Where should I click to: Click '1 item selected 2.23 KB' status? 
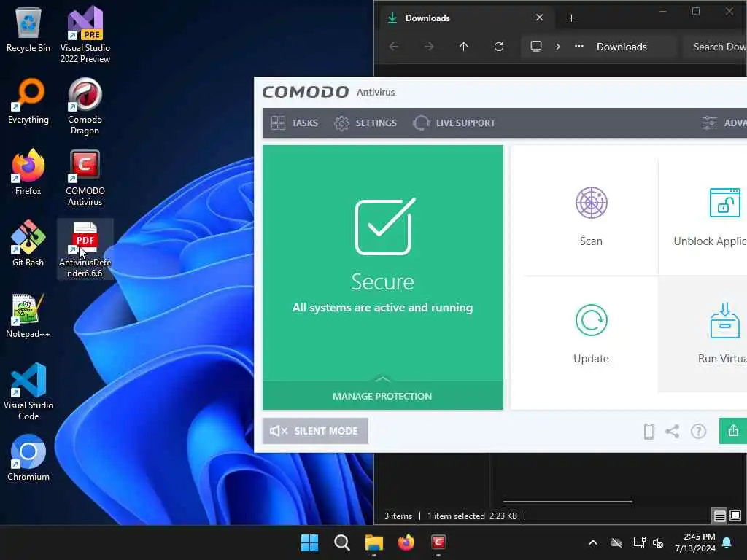[x=472, y=516]
